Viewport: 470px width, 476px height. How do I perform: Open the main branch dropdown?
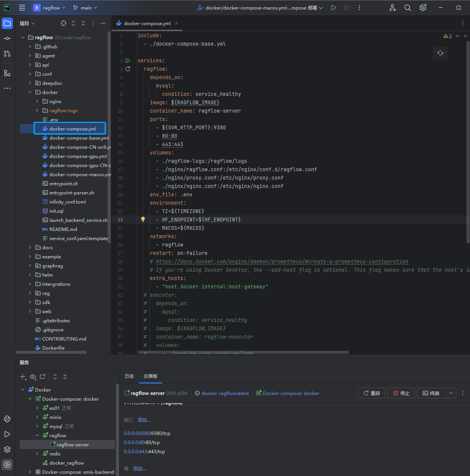tap(86, 8)
